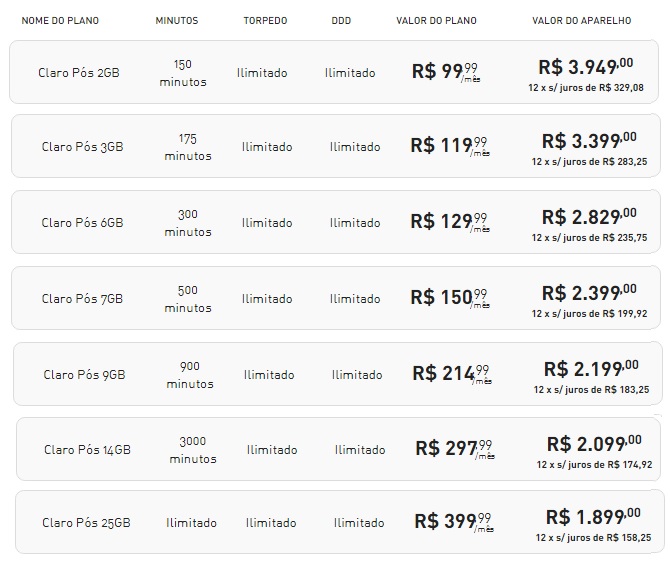
Task: Select the 12 x R$ 199,92 installment text
Action: coord(588,313)
